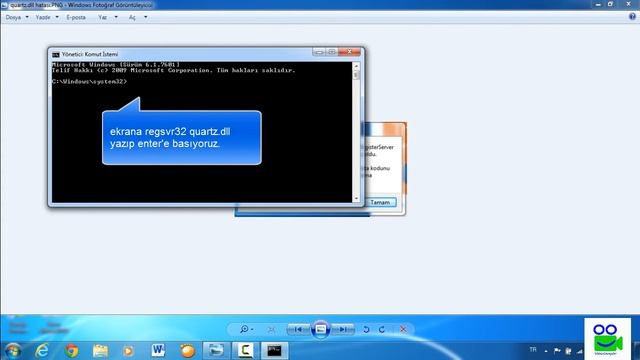The image size is (640, 360).
Task: Click the tray power icon
Action: point(568,351)
